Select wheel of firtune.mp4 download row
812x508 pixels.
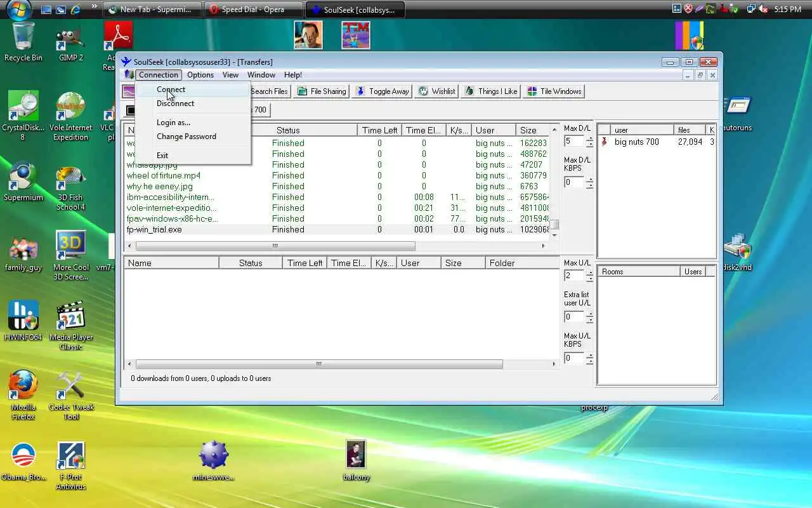(x=337, y=176)
